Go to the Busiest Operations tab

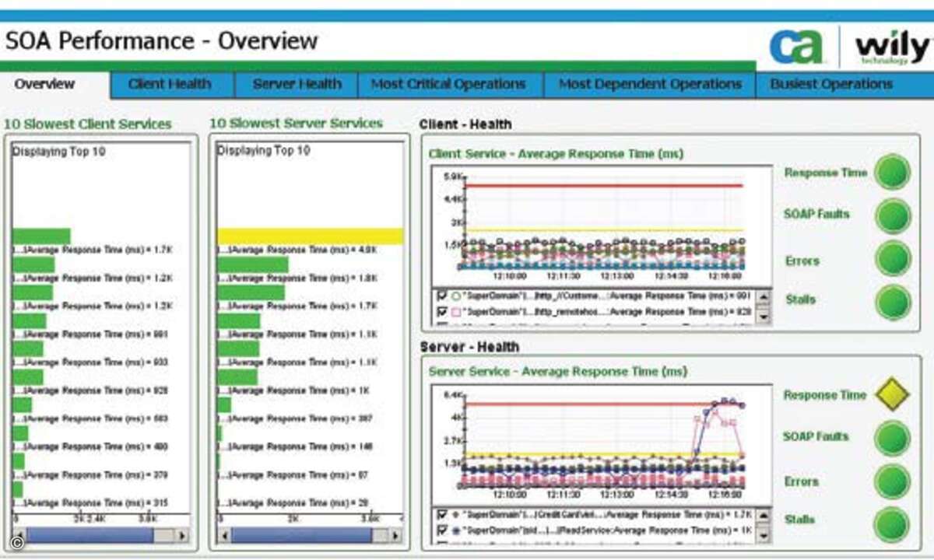pyautogui.click(x=831, y=85)
